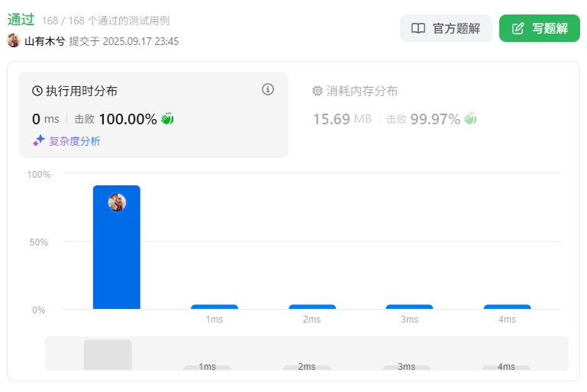587x392 pixels.
Task: Click the 15.69 MB memory value
Action: coord(342,119)
